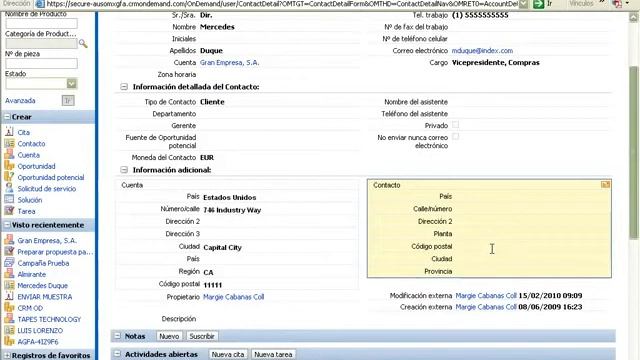640x360 pixels.
Task: Collapse the Crear sidebar section
Action: tap(7, 117)
